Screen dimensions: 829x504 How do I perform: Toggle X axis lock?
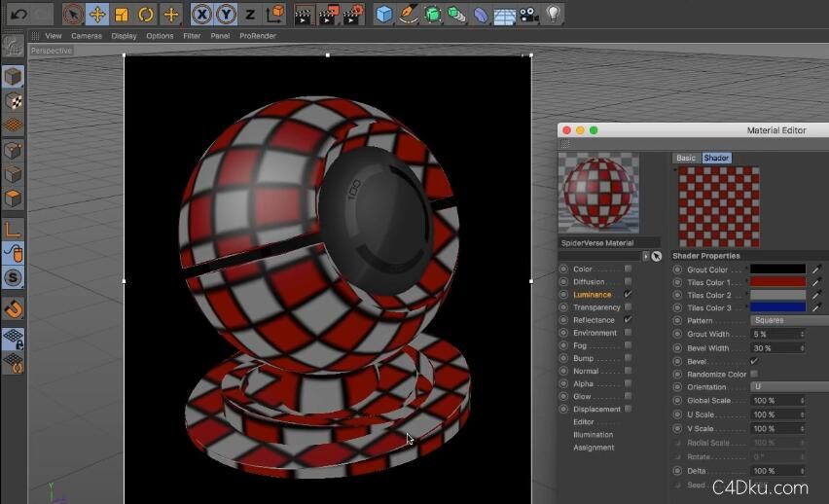pyautogui.click(x=202, y=15)
